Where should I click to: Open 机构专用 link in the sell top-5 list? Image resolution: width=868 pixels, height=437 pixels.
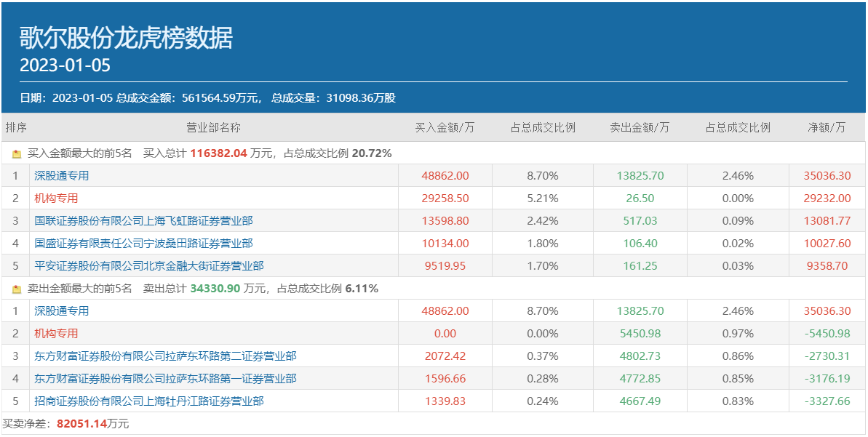click(x=56, y=334)
